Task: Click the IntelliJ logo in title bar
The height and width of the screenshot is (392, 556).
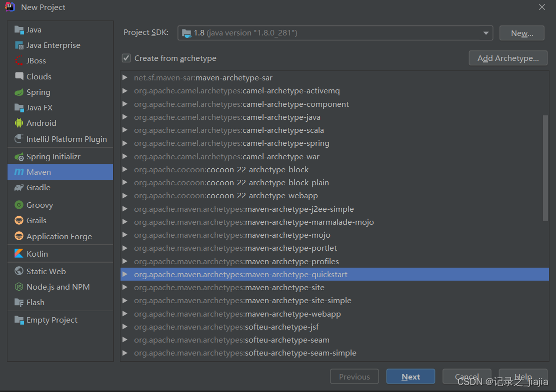Action: click(x=10, y=6)
